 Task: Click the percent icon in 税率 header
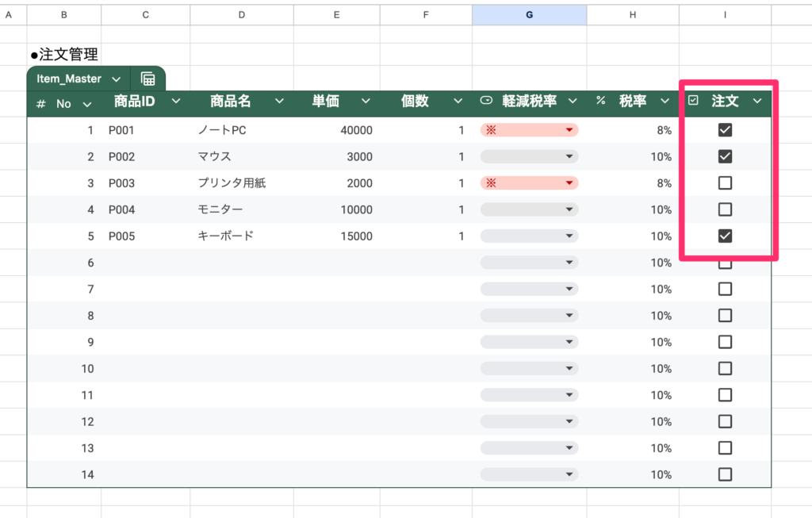click(x=600, y=101)
